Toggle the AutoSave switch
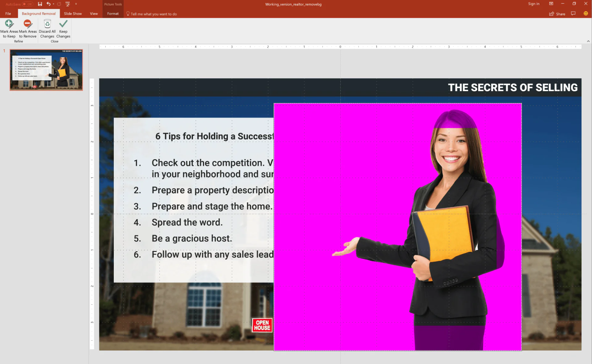Screen dimensions: 592x364 point(28,4)
